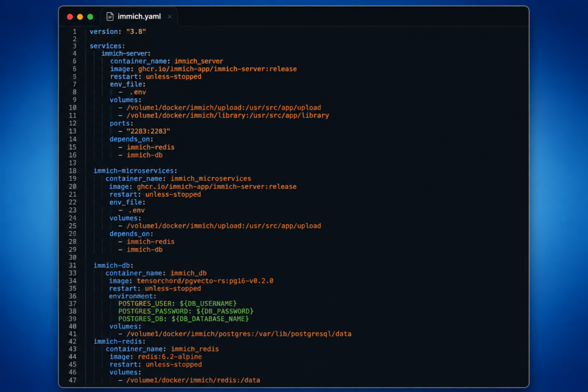Click container_name: immich_db line
This screenshot has height=392, width=588.
[156, 273]
